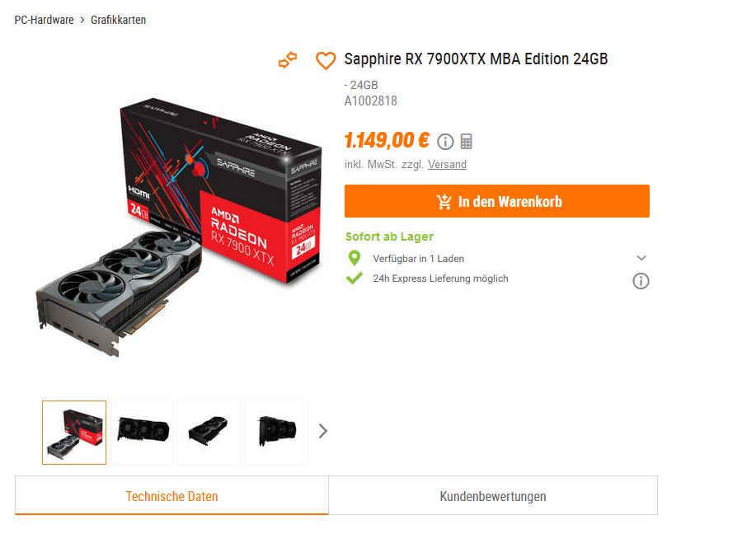
Task: Click the green store location pin icon
Action: click(x=355, y=258)
